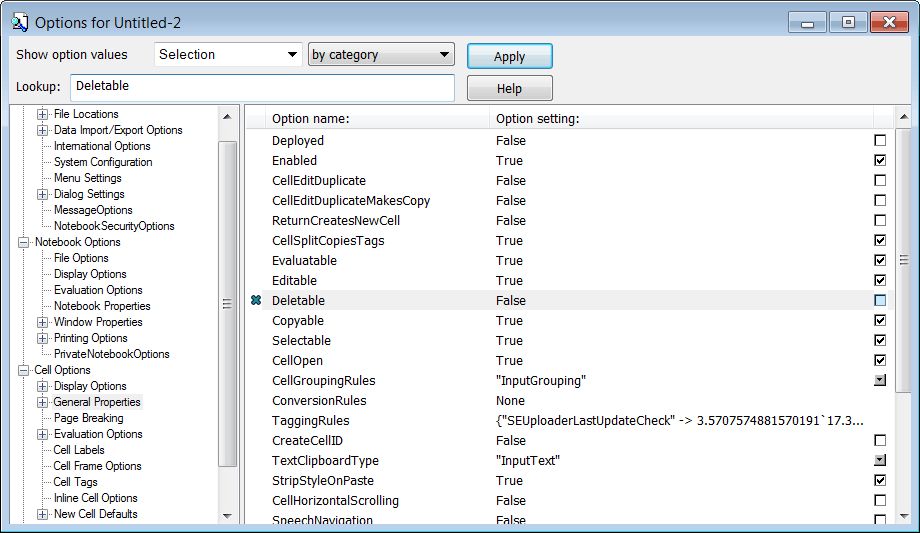Click the tree panel scroll up arrow
This screenshot has width=920, height=533.
pyautogui.click(x=228, y=116)
